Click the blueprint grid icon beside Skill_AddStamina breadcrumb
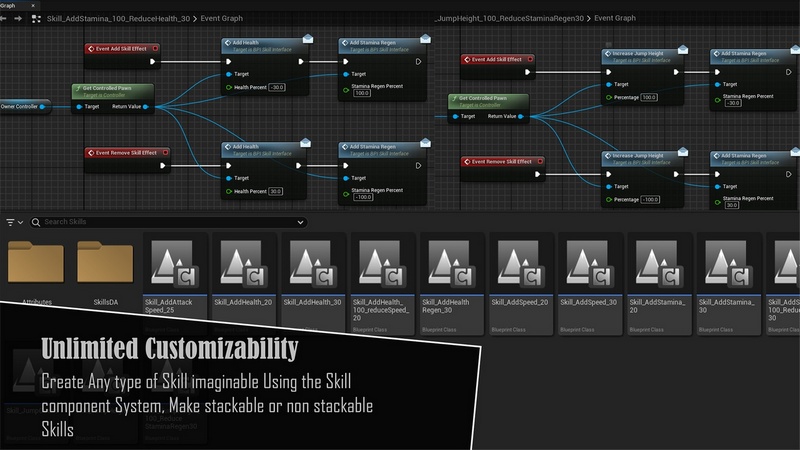800x450 pixels. 36,18
